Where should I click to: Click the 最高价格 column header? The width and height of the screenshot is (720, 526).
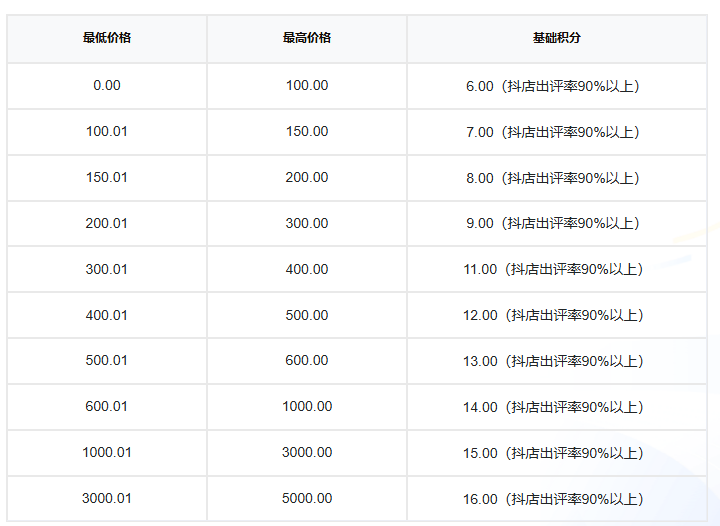(307, 38)
